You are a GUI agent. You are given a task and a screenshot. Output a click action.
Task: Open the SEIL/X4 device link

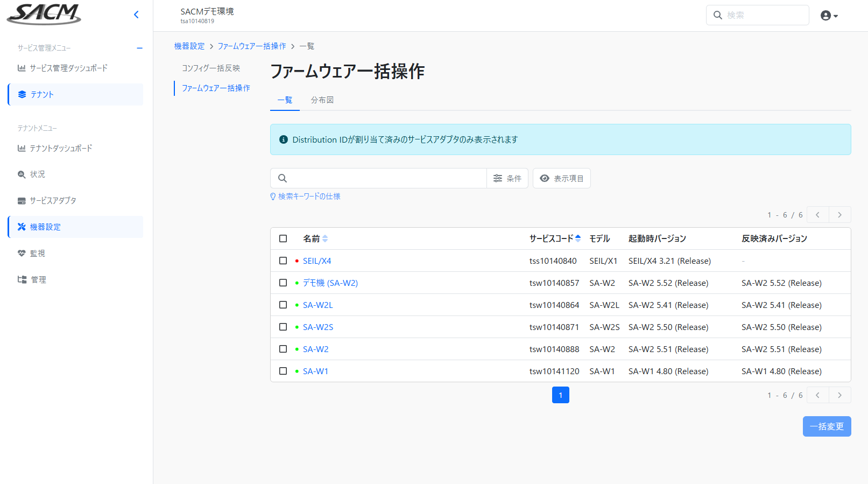pos(317,261)
